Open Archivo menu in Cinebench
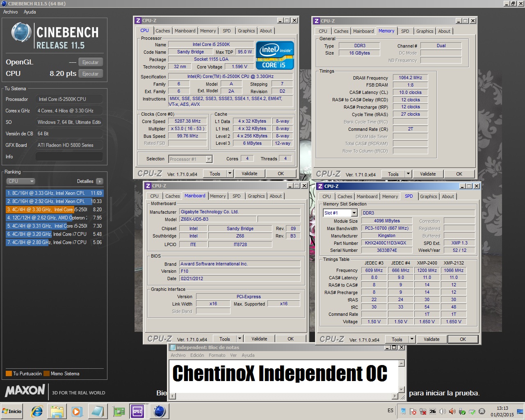Image resolution: width=525 pixels, height=420 pixels. (x=11, y=12)
